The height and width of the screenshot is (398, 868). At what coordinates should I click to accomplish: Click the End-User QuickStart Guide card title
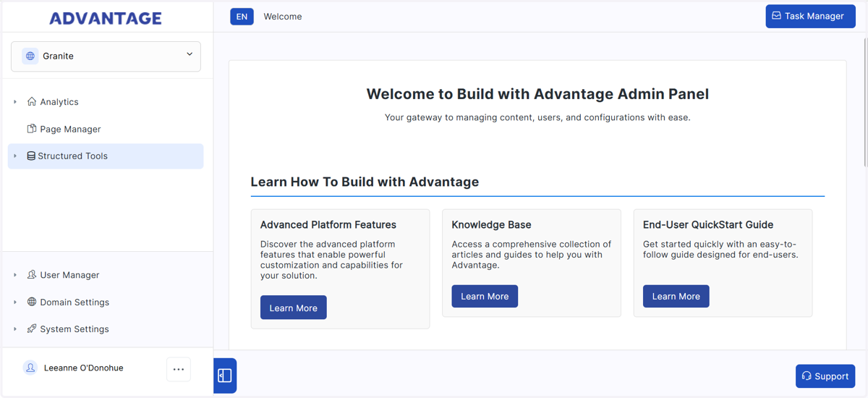pos(708,225)
